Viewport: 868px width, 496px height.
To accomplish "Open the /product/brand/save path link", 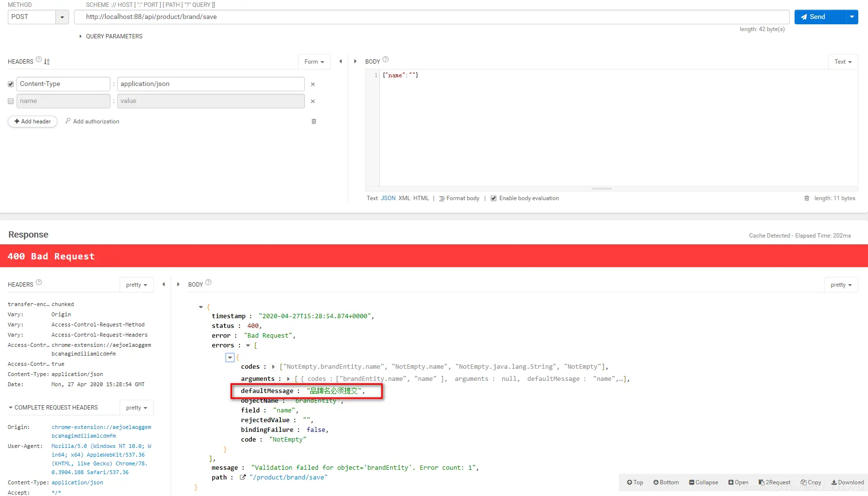I will point(288,478).
